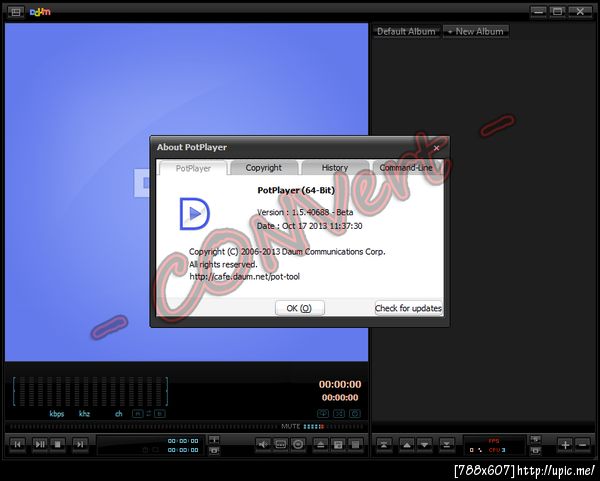
Task: Remove playlist item with minus button
Action: pos(582,445)
